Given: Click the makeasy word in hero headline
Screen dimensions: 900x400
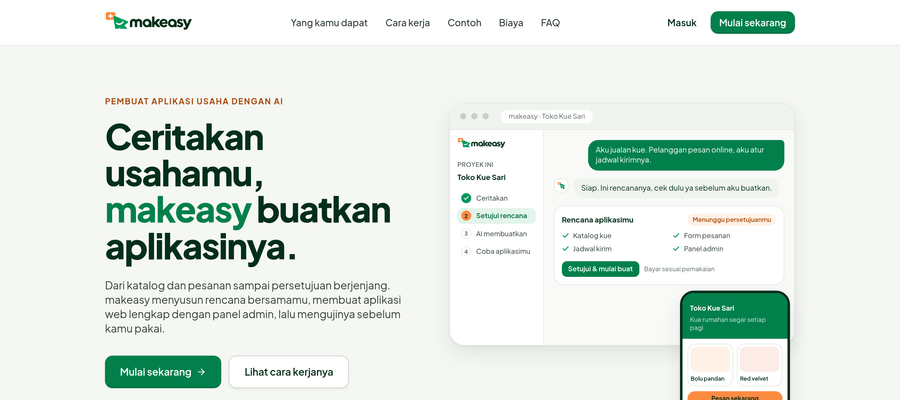Looking at the screenshot, I should pos(178,211).
